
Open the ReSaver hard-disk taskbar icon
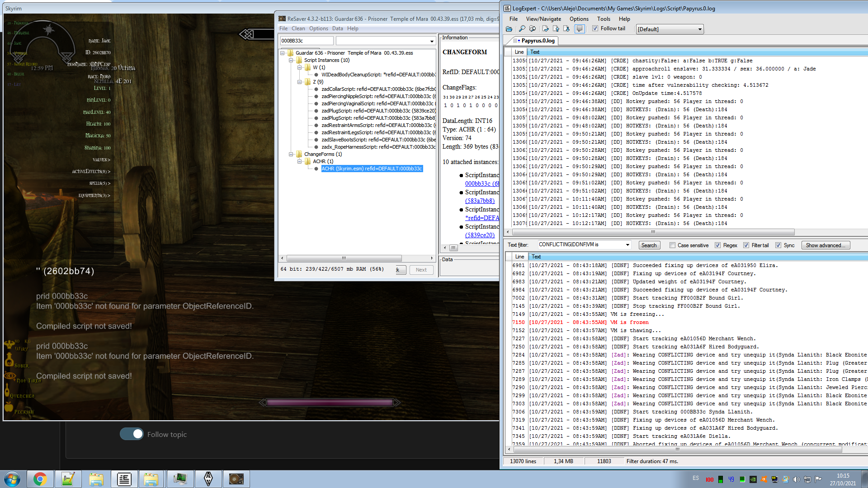pyautogui.click(x=236, y=479)
